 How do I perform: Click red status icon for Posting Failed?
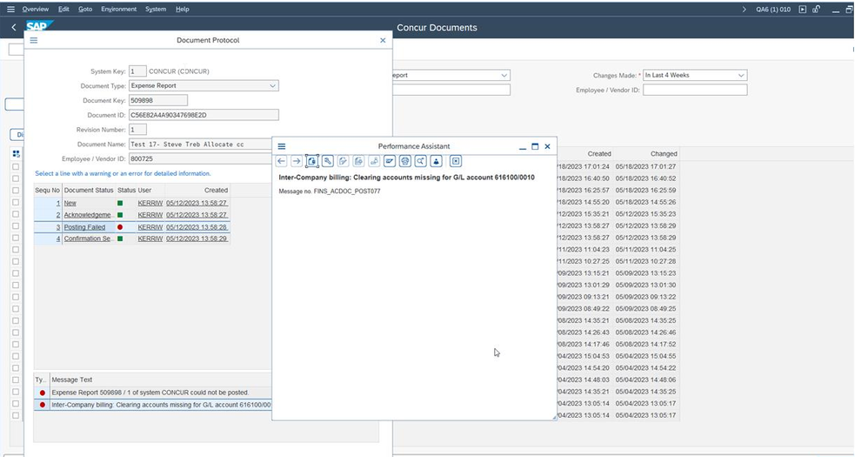coord(120,227)
